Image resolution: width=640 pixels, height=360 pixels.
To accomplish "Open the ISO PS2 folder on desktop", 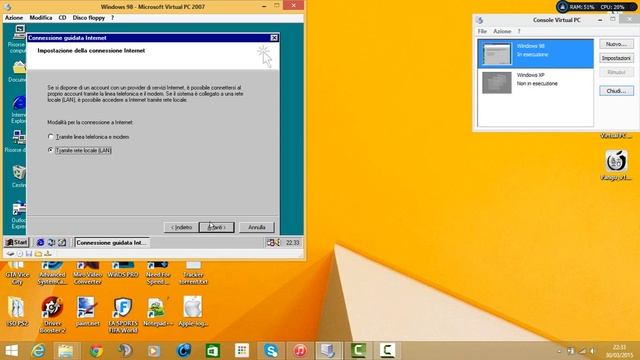I will point(17,311).
